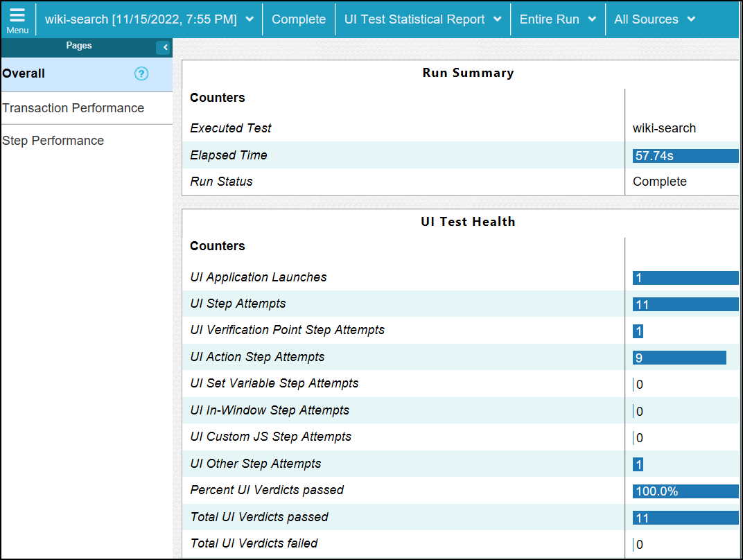Image resolution: width=743 pixels, height=560 pixels.
Task: Click the Run Summary header
Action: pyautogui.click(x=468, y=73)
